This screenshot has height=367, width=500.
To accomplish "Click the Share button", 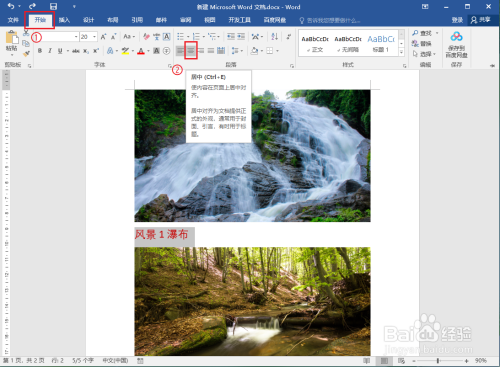I will click(x=480, y=20).
